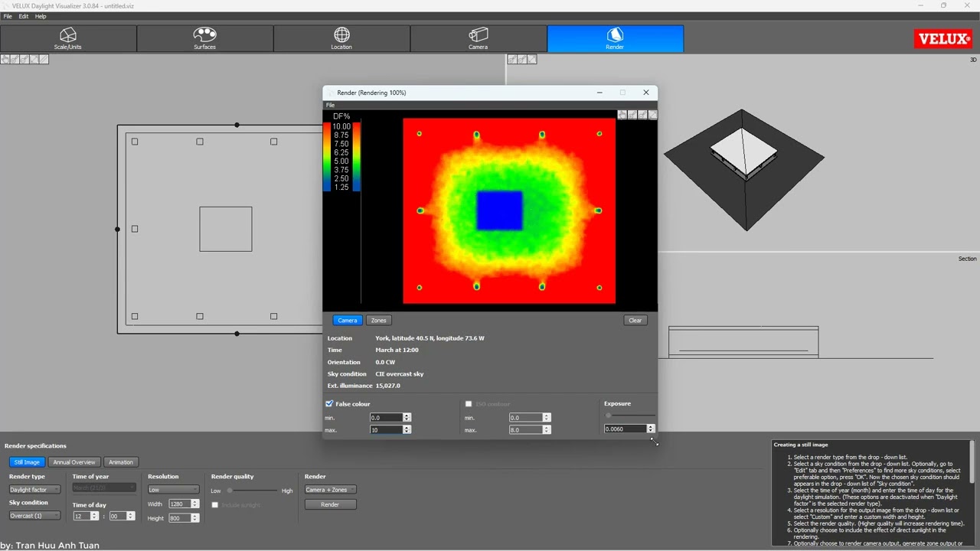The width and height of the screenshot is (980, 551).
Task: Open the Help menu
Action: click(41, 16)
